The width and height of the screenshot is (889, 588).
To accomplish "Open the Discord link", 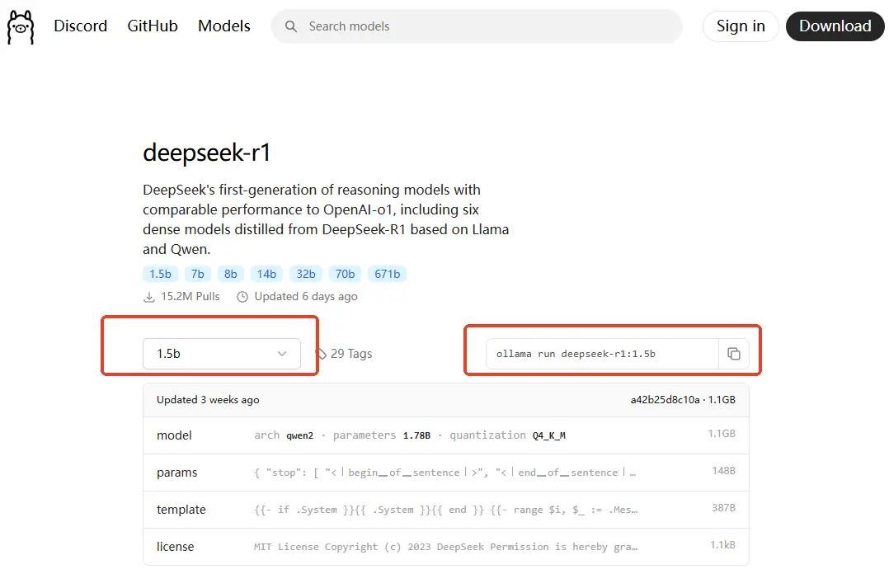I will (x=81, y=26).
